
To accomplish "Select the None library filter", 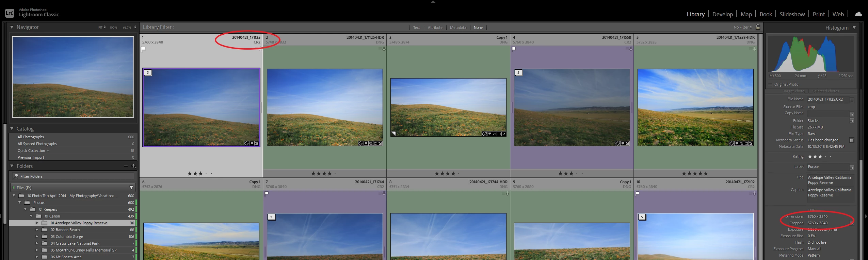I will 478,28.
